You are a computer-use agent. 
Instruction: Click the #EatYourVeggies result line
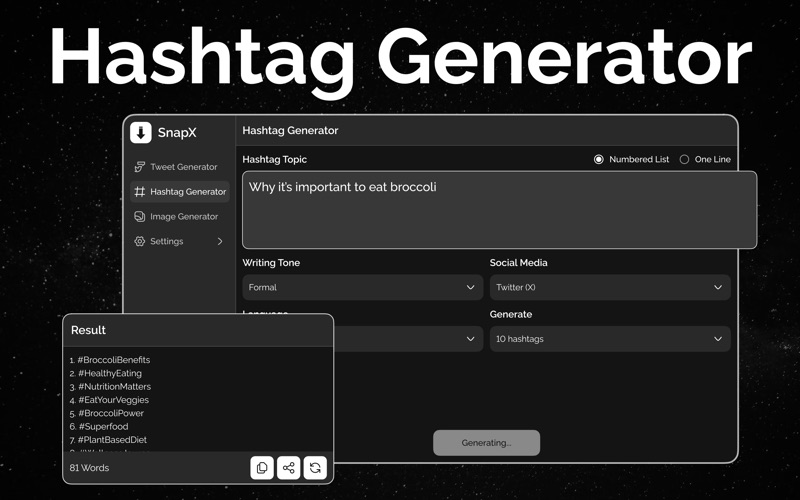[109, 399]
